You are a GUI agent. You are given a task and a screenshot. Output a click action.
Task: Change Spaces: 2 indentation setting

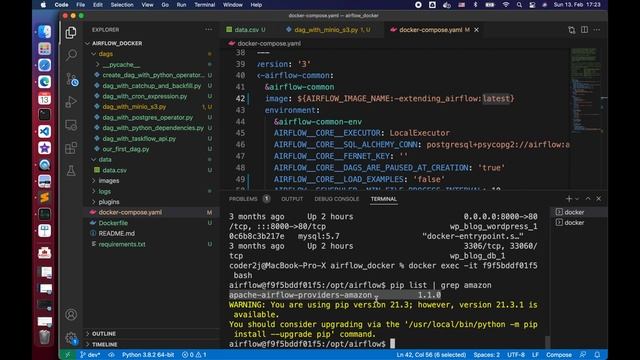tap(487, 355)
